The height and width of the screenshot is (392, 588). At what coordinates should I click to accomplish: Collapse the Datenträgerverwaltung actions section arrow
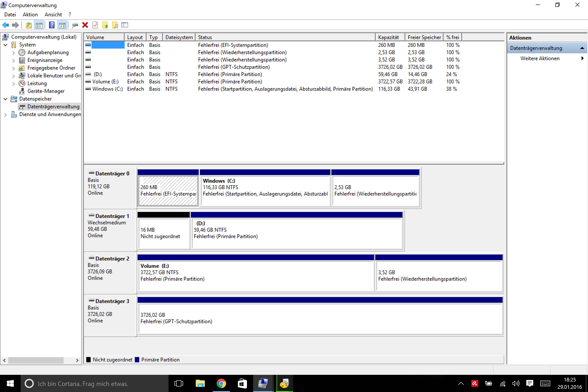[x=582, y=48]
